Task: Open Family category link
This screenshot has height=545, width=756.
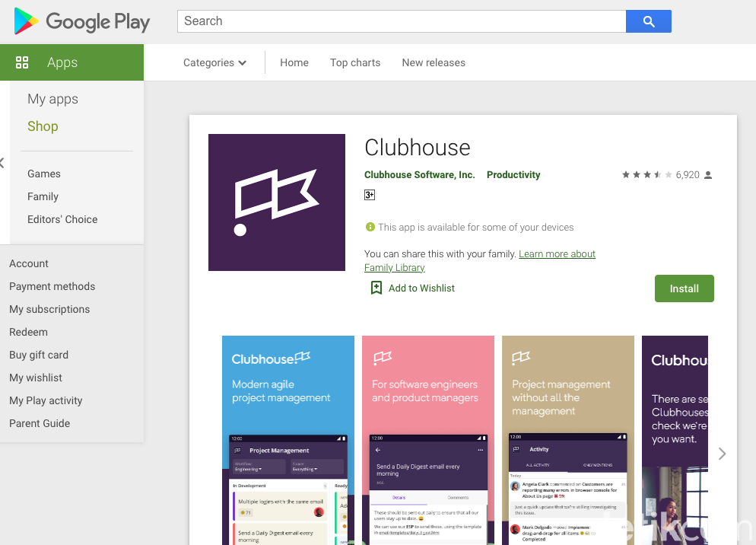Action: (x=43, y=196)
